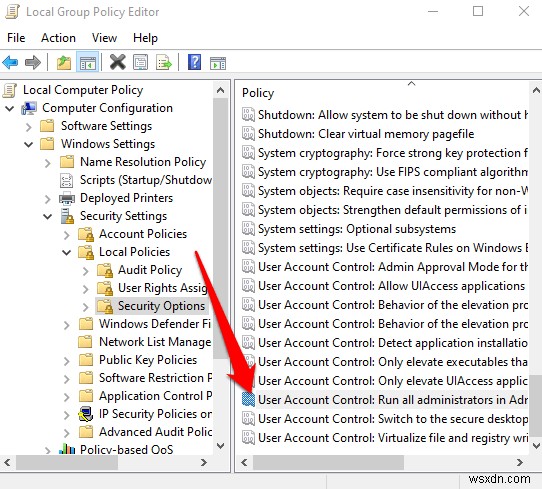Viewport: 542px width, 489px height.
Task: Expand the Public Key Policies node
Action: (x=67, y=361)
